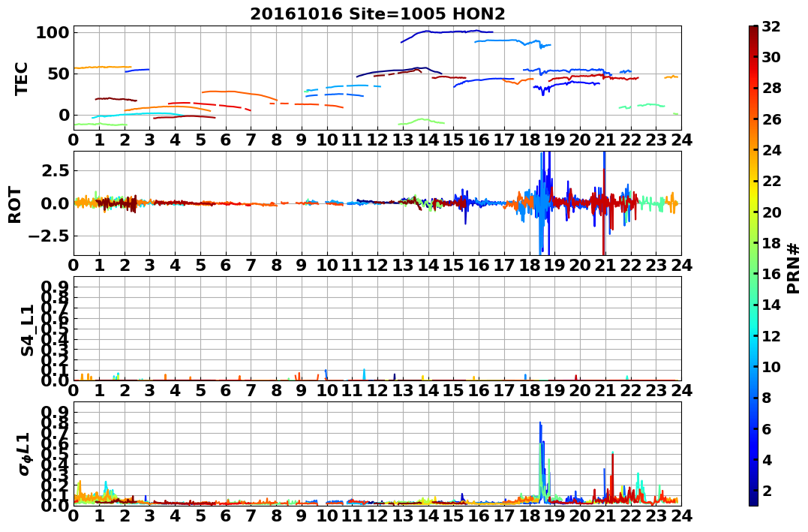Image resolution: width=808 pixels, height=532 pixels.
Task: Click the 50 tick on the TEC axis
Action: (x=58, y=74)
